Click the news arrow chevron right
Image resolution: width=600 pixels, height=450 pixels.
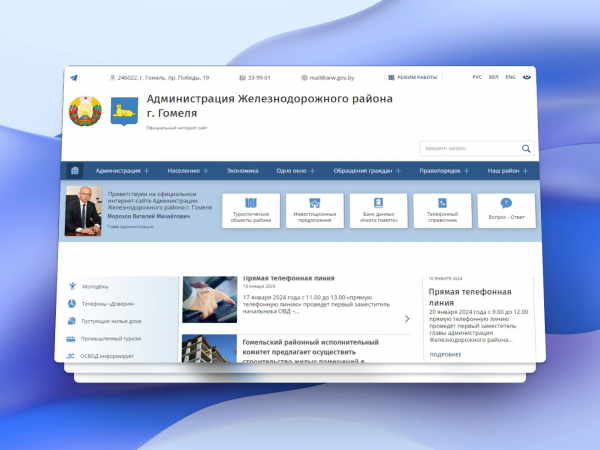tap(407, 319)
